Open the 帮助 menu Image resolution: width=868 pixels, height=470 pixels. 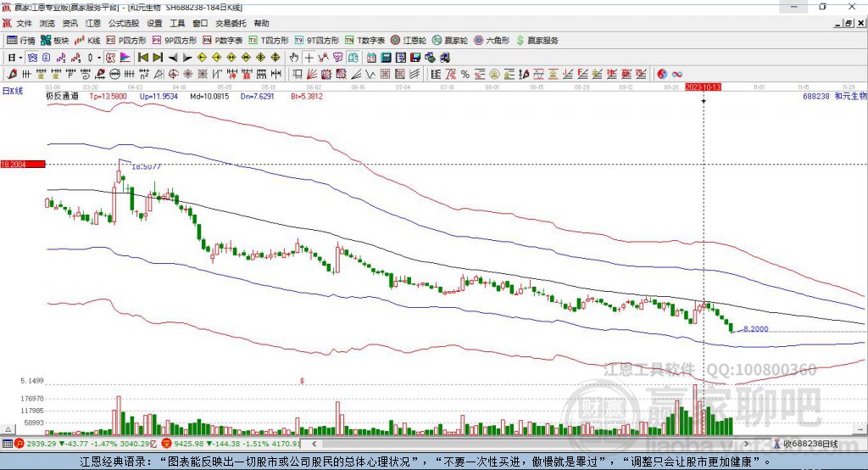click(x=261, y=23)
